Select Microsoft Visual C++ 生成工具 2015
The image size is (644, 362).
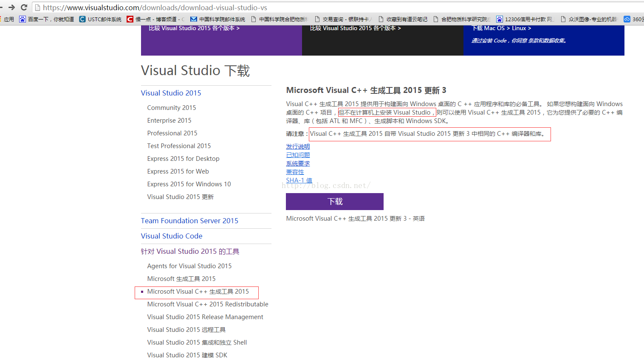pos(198,292)
